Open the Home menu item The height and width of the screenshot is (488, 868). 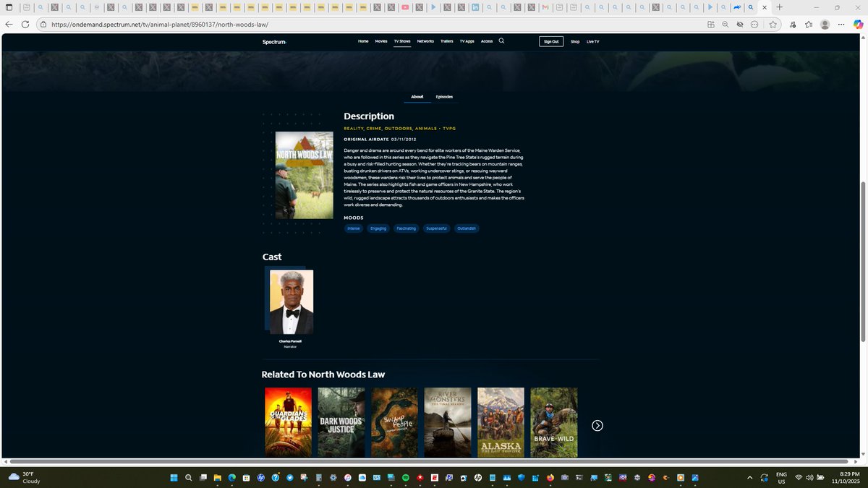pos(363,41)
